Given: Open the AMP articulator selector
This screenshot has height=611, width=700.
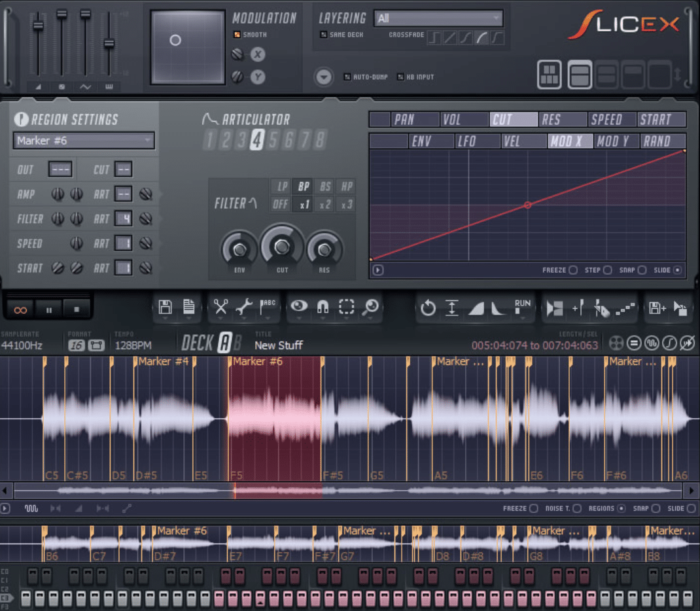Looking at the screenshot, I should click(123, 194).
